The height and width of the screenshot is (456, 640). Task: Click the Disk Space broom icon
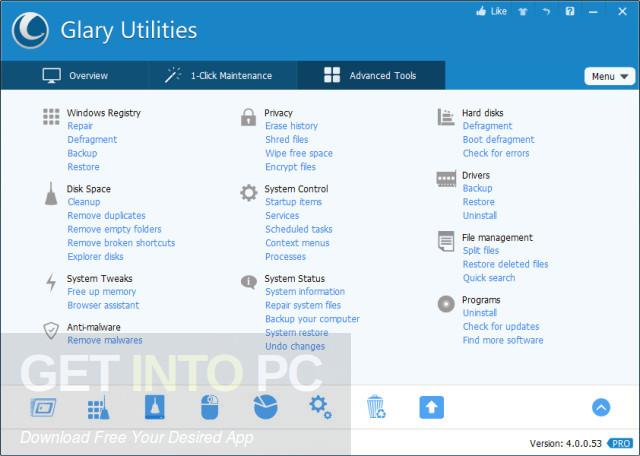coord(51,194)
